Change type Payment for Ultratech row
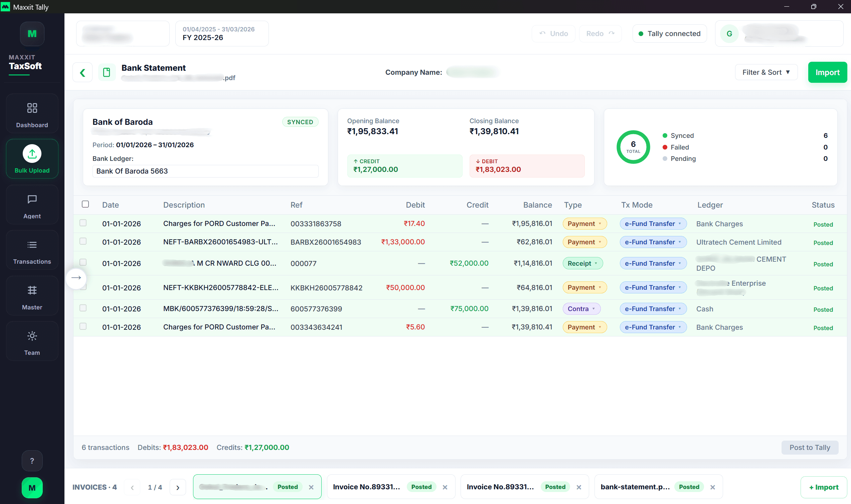 pos(584,242)
